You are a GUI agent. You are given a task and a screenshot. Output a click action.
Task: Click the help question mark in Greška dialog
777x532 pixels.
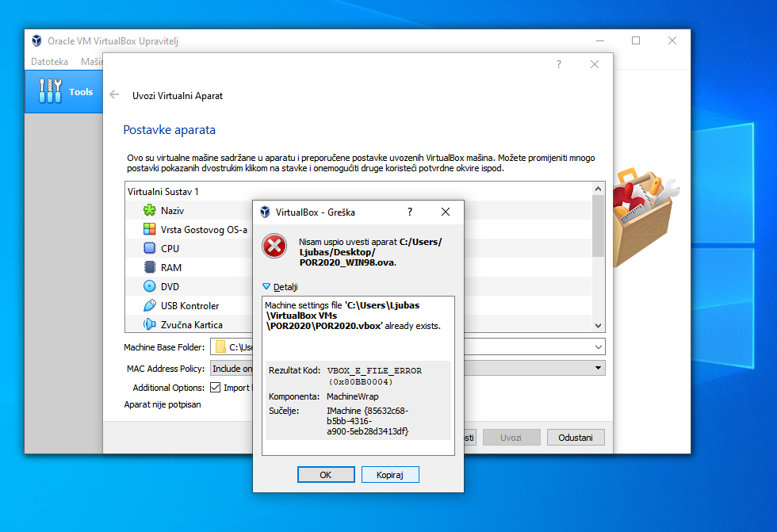coord(409,212)
